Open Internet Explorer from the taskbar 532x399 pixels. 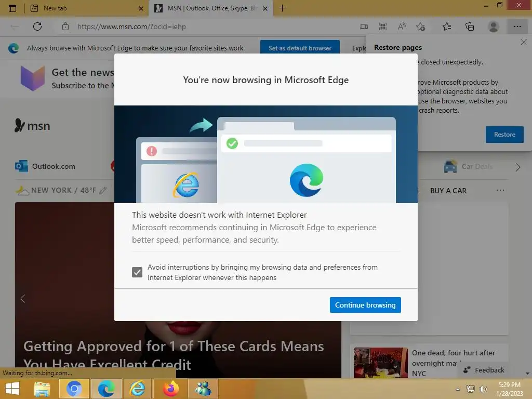tap(137, 389)
